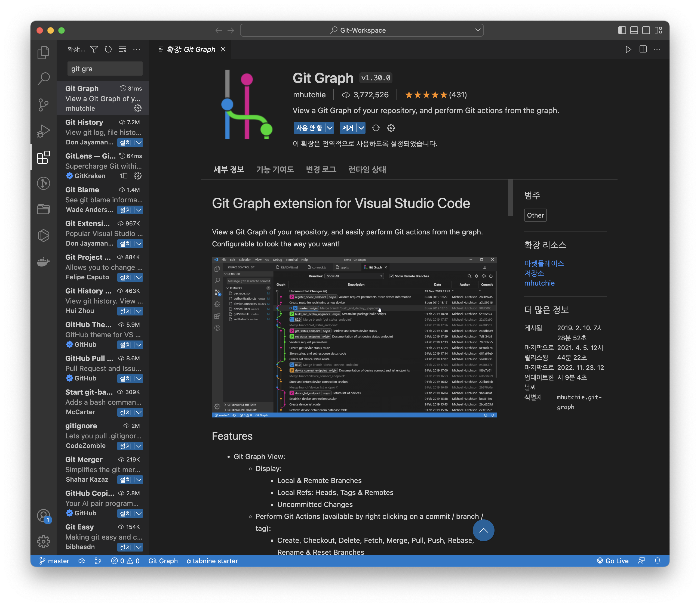Open the Run and Debug view

pyautogui.click(x=43, y=131)
